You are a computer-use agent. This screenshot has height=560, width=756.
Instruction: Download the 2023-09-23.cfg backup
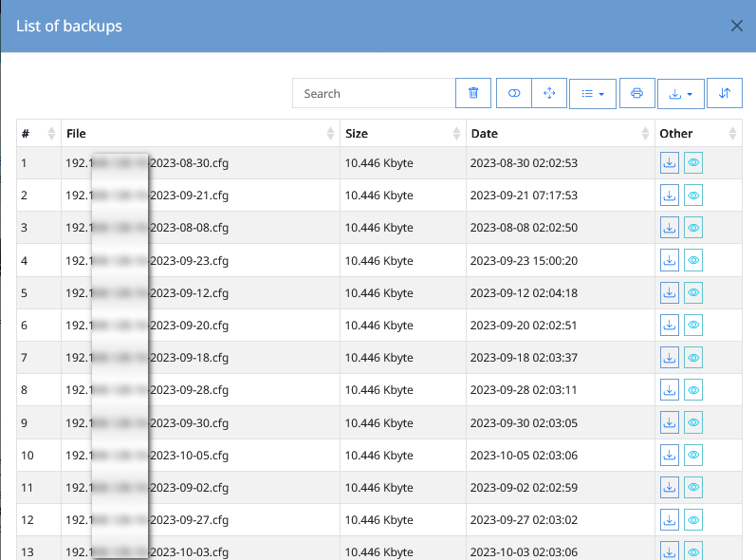click(670, 260)
